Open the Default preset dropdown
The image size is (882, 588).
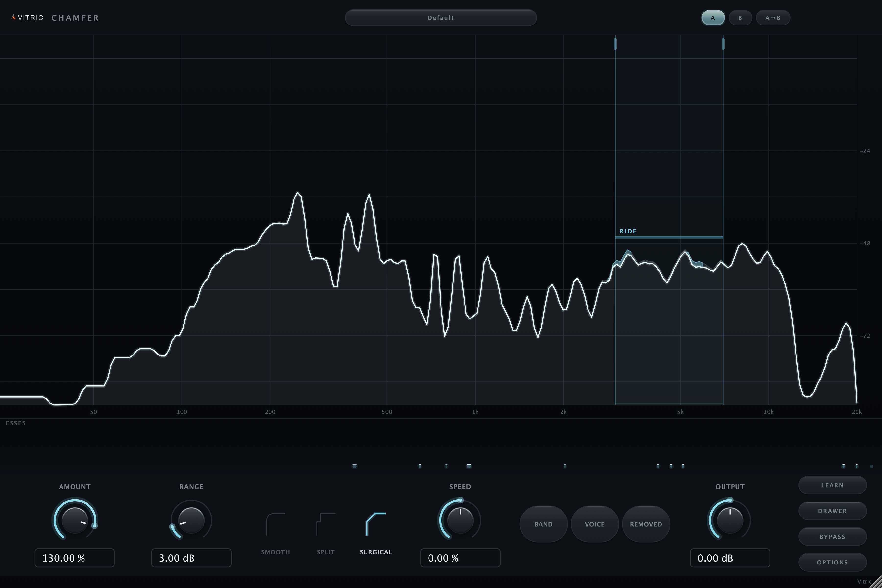441,18
